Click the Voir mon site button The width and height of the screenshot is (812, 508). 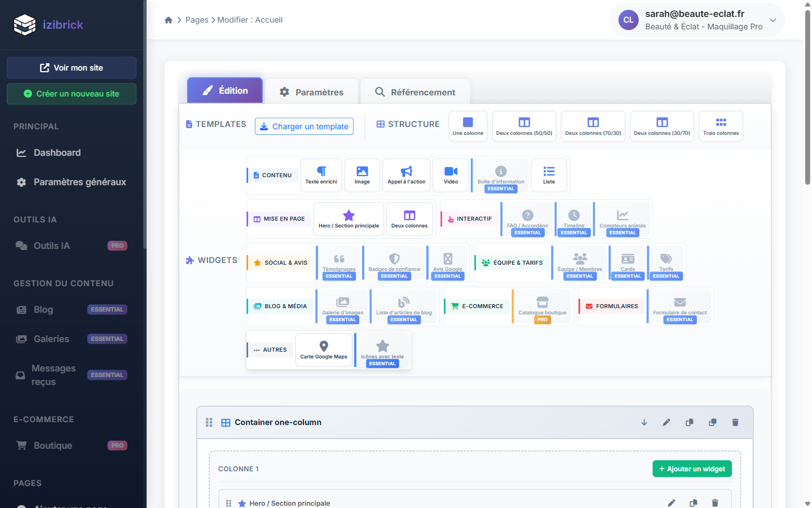pos(72,68)
